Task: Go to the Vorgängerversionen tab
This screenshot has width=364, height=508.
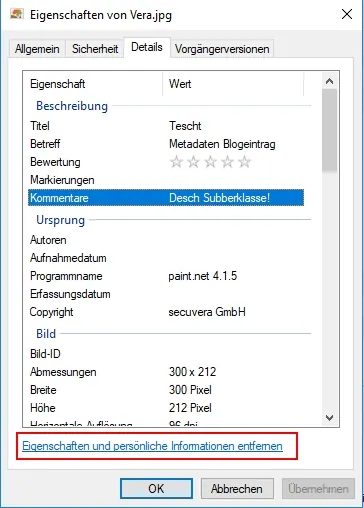Action: point(222,49)
